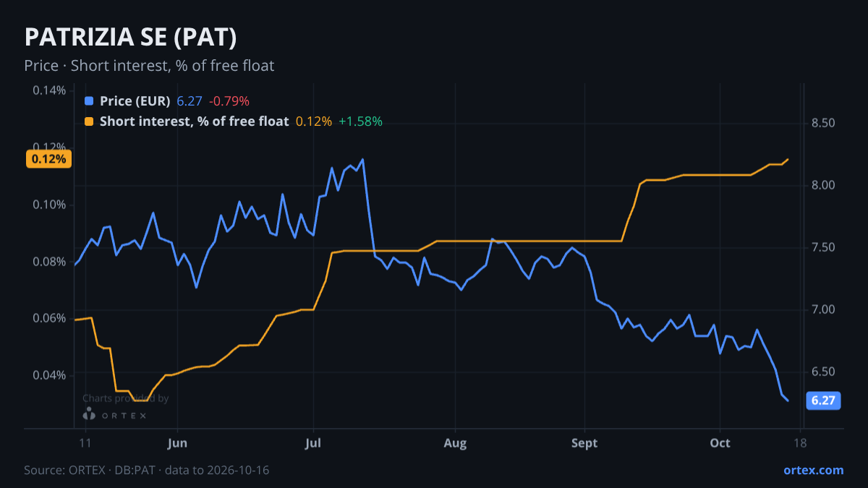Click the blue 6.27 price badge
Image resolution: width=868 pixels, height=488 pixels.
pyautogui.click(x=823, y=401)
